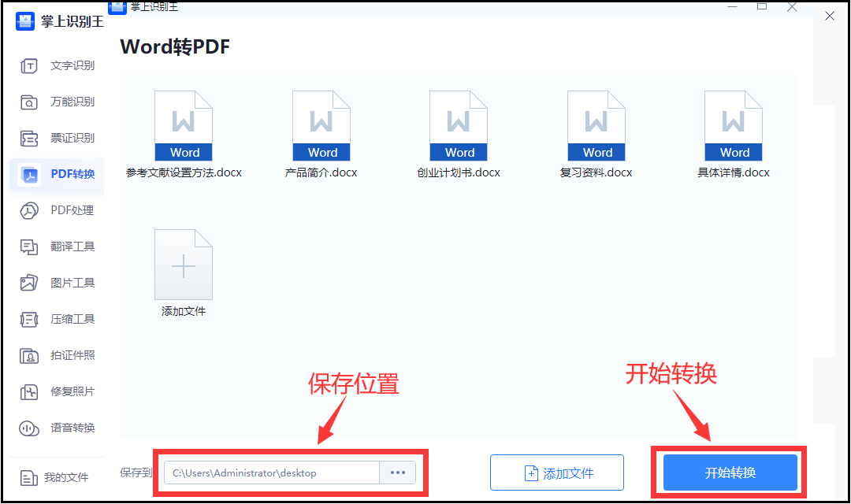Viewport: 851px width, 504px height.
Task: Click the 文字识别 menu label
Action: click(x=72, y=65)
